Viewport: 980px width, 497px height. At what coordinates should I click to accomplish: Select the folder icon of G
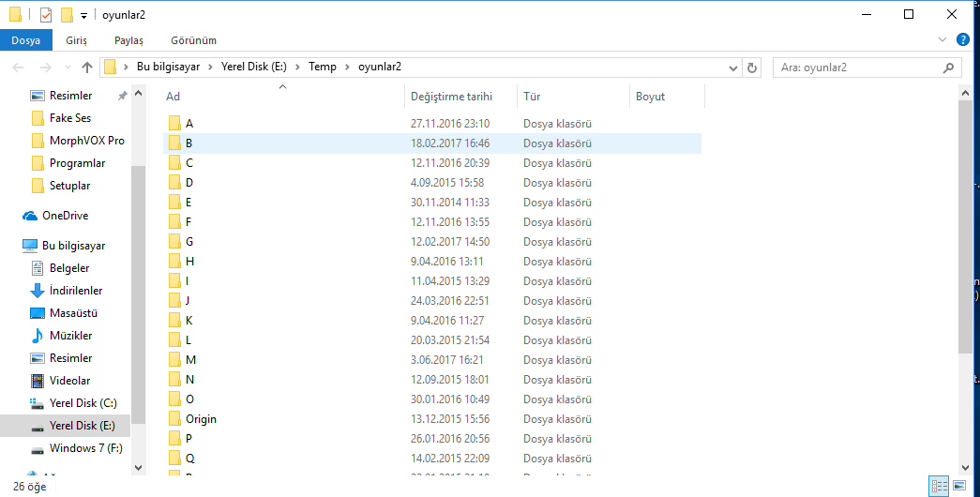coord(175,241)
